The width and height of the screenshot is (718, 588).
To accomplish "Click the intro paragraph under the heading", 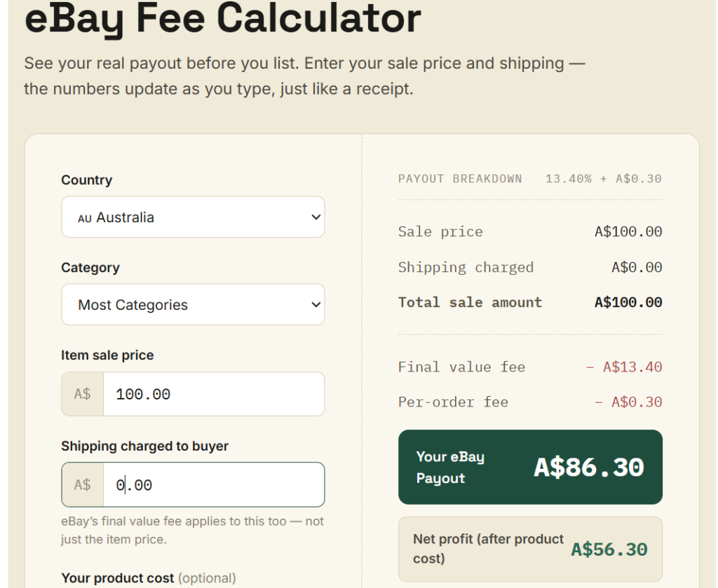I will click(x=304, y=76).
